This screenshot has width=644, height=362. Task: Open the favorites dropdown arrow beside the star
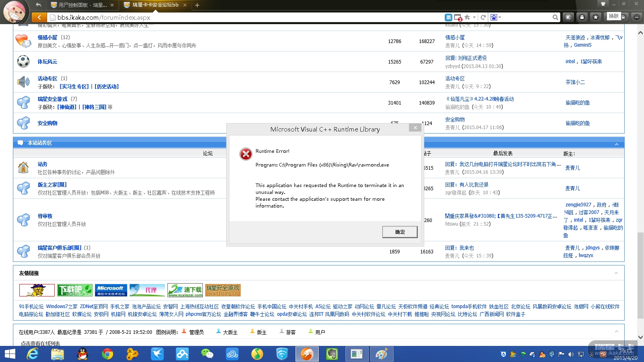[474, 17]
